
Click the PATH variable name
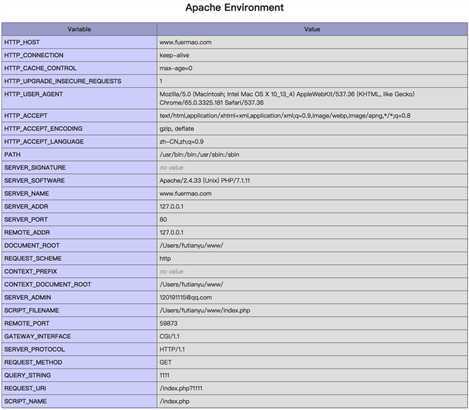12,155
